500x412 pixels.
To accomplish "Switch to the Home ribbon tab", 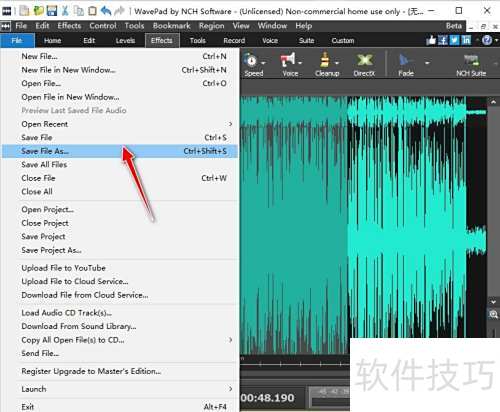I will coord(53,41).
